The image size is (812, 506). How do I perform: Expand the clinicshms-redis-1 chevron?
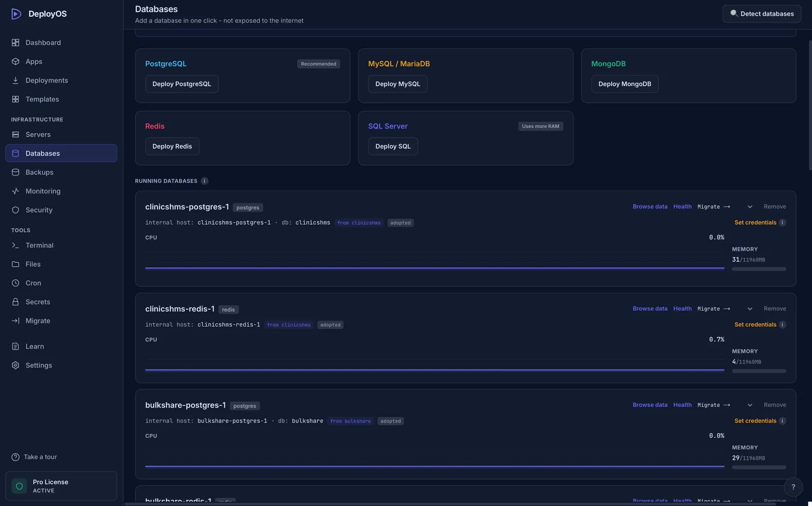(750, 309)
